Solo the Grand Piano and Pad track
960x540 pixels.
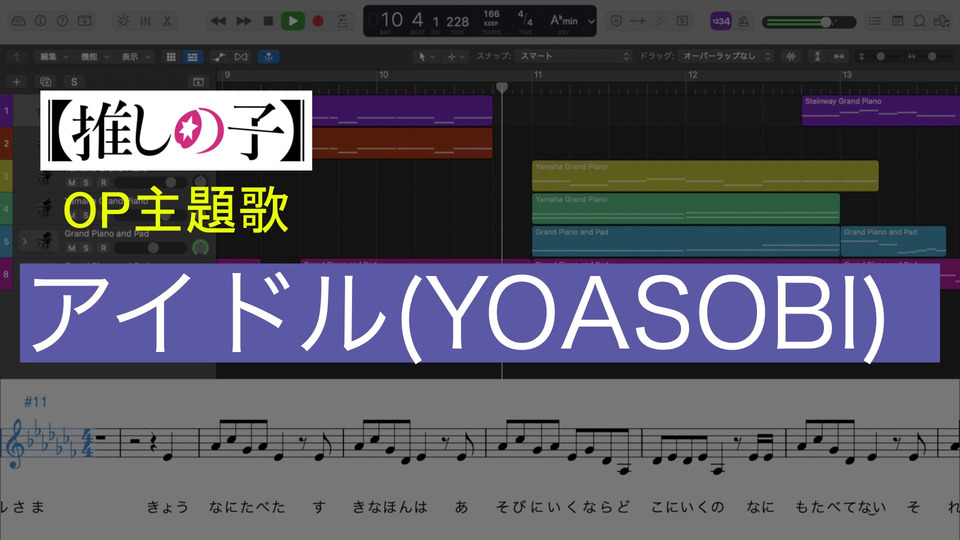coord(86,248)
